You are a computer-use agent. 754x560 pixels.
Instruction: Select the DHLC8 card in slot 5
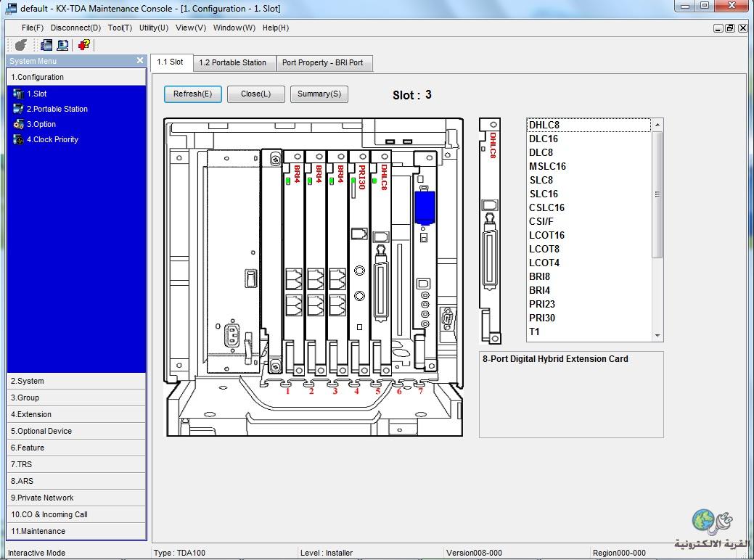380,262
